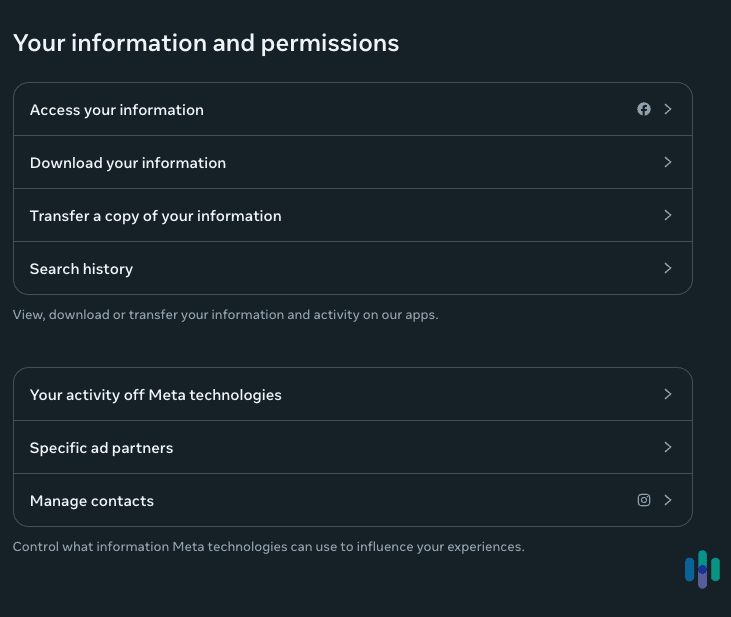Expand the Your activity off Meta technologies arrow
The image size is (731, 617).
click(668, 394)
